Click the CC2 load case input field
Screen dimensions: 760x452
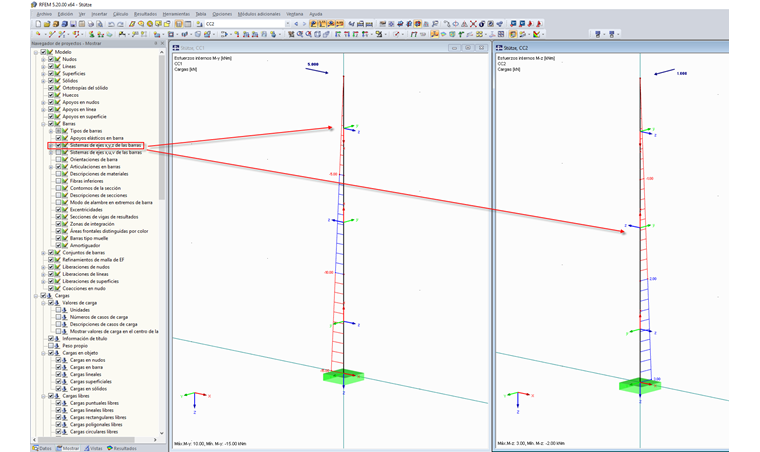(243, 24)
